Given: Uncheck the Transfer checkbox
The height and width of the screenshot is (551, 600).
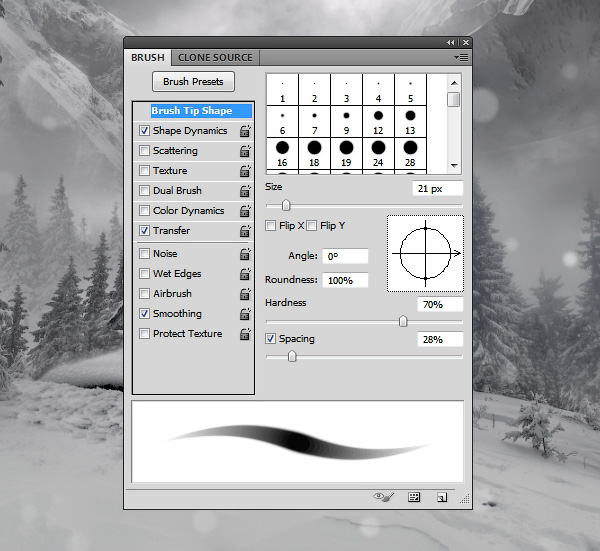Looking at the screenshot, I should click(144, 230).
